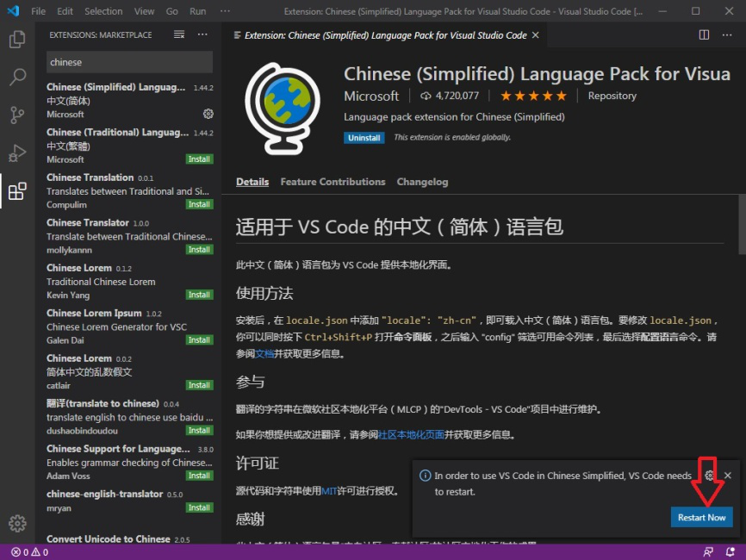Open the Edit menu
The height and width of the screenshot is (560, 746).
point(65,11)
